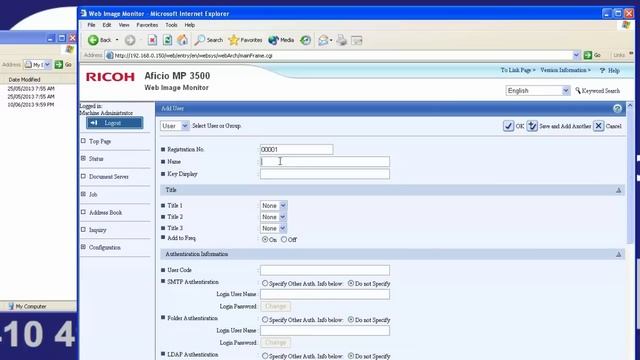Click the User Code input field

(325, 270)
